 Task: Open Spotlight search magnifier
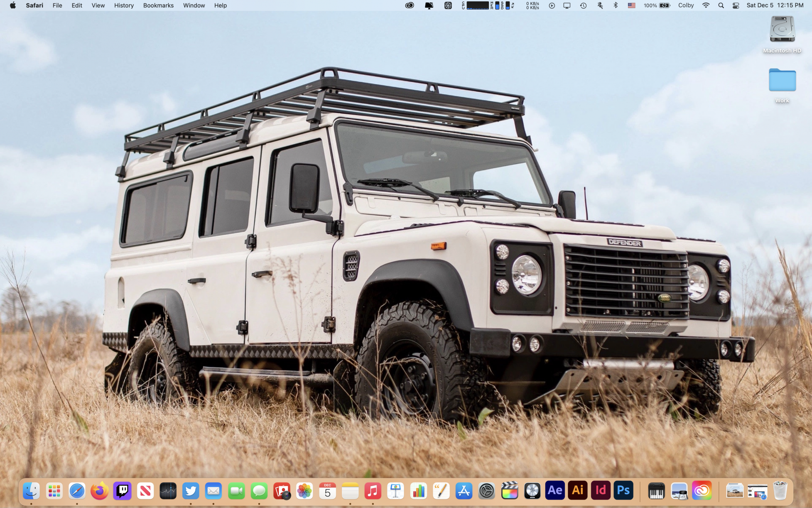(721, 5)
